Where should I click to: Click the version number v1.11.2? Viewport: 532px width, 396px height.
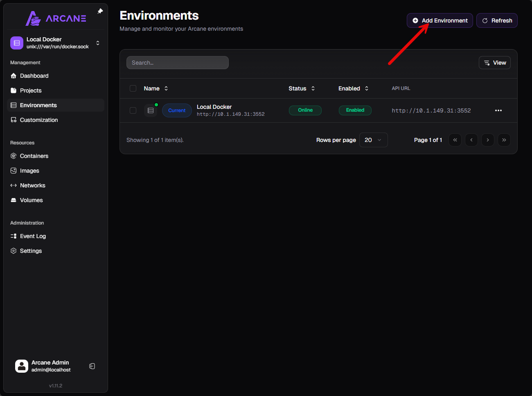tap(56, 386)
